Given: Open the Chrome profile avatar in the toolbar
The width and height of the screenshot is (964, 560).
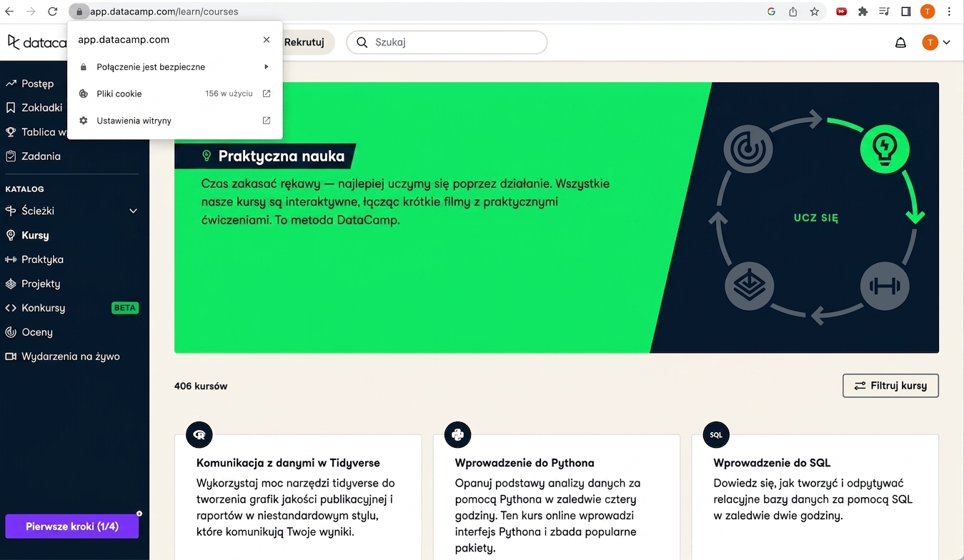Looking at the screenshot, I should click(927, 11).
